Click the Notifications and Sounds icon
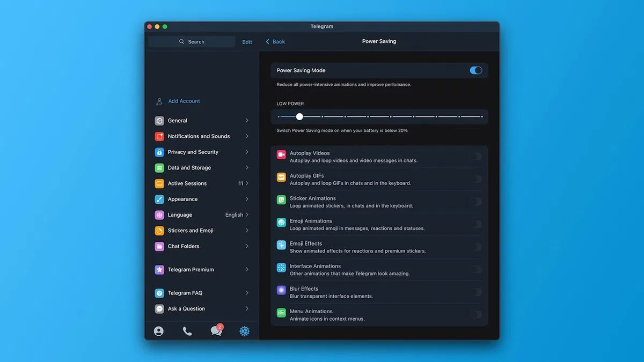The height and width of the screenshot is (362, 644). [159, 136]
